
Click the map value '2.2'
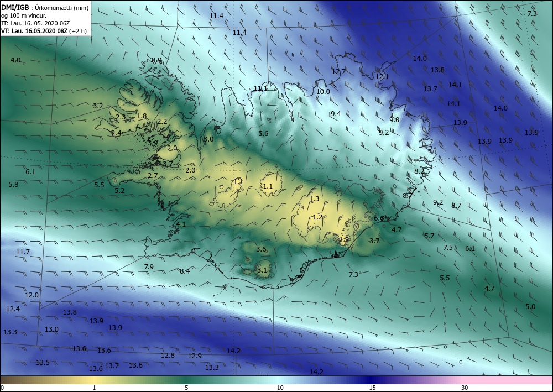pyautogui.click(x=162, y=121)
